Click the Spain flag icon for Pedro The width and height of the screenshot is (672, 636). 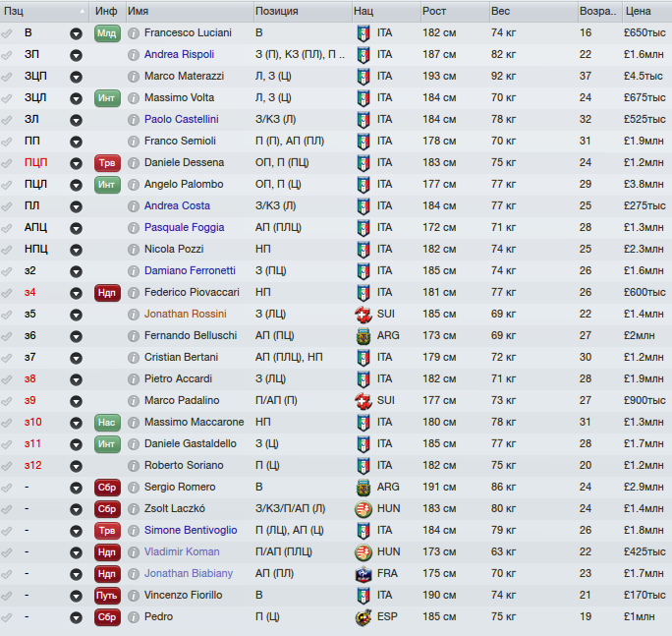[363, 616]
